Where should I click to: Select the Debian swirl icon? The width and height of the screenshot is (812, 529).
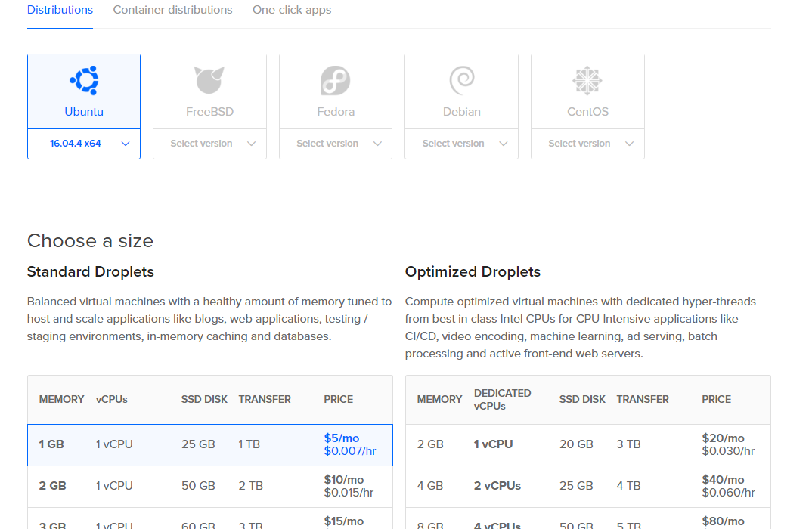461,80
